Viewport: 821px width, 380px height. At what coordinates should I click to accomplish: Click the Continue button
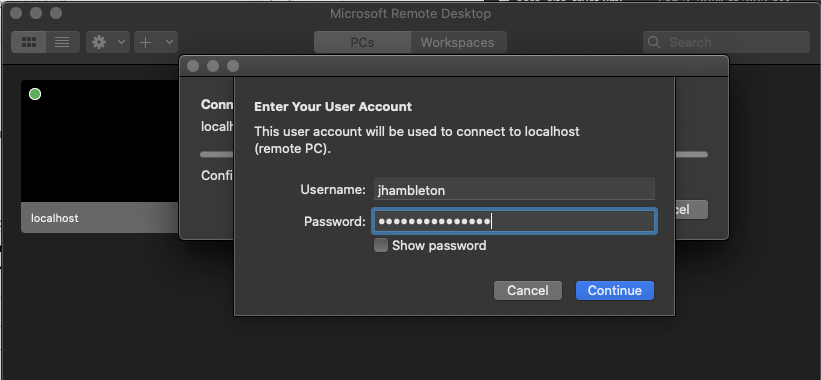(x=615, y=290)
